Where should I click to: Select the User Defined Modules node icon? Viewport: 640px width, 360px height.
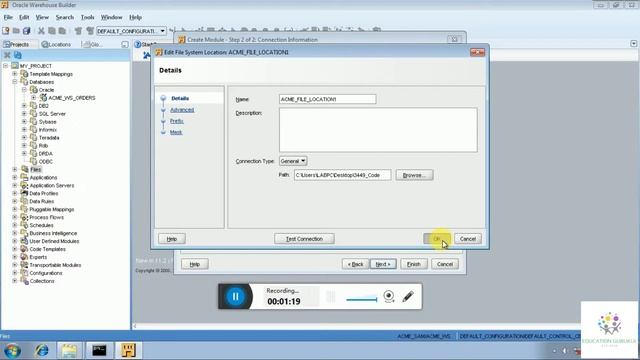click(x=24, y=241)
